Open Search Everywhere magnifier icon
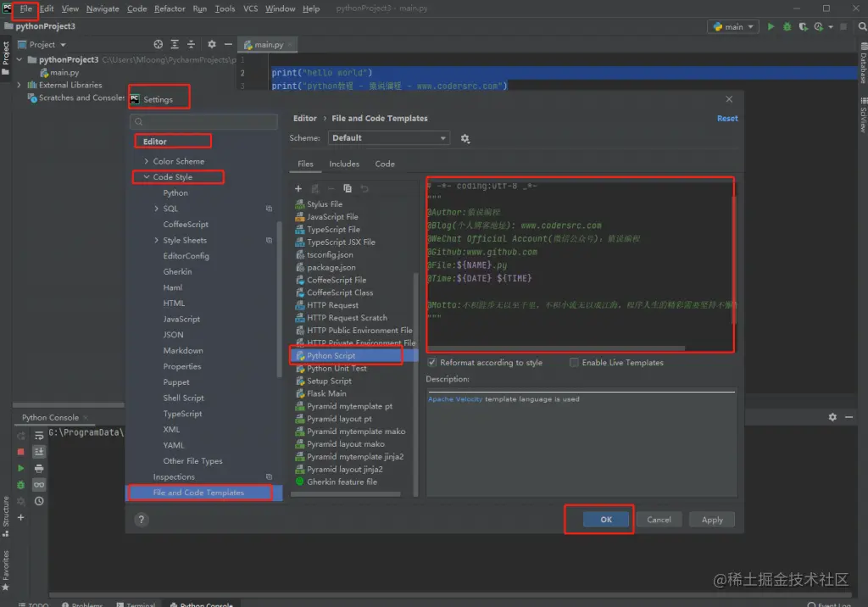Screen dimensions: 868x607 click(862, 26)
